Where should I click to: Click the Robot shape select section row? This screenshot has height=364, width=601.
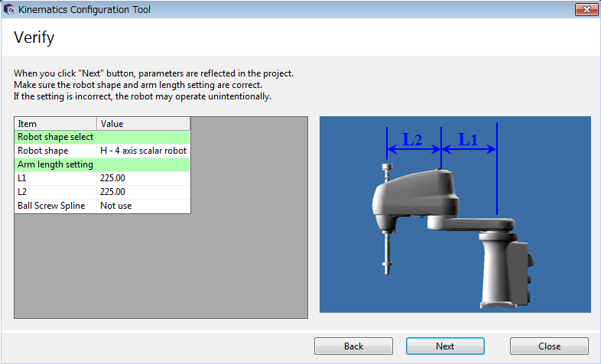point(102,137)
